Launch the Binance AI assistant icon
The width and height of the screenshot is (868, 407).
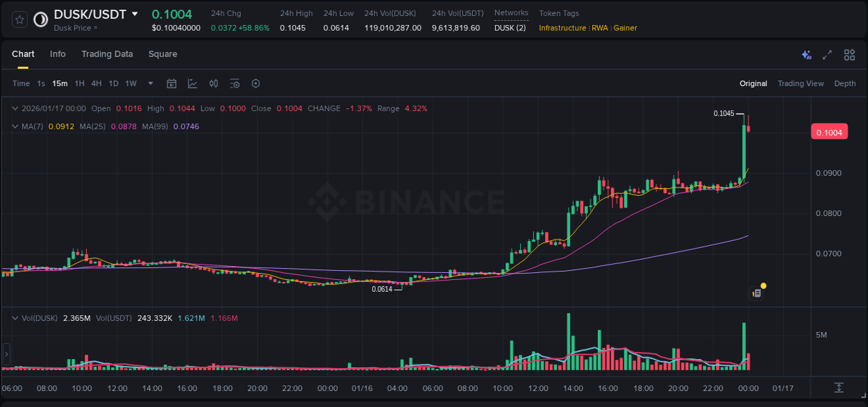(806, 54)
